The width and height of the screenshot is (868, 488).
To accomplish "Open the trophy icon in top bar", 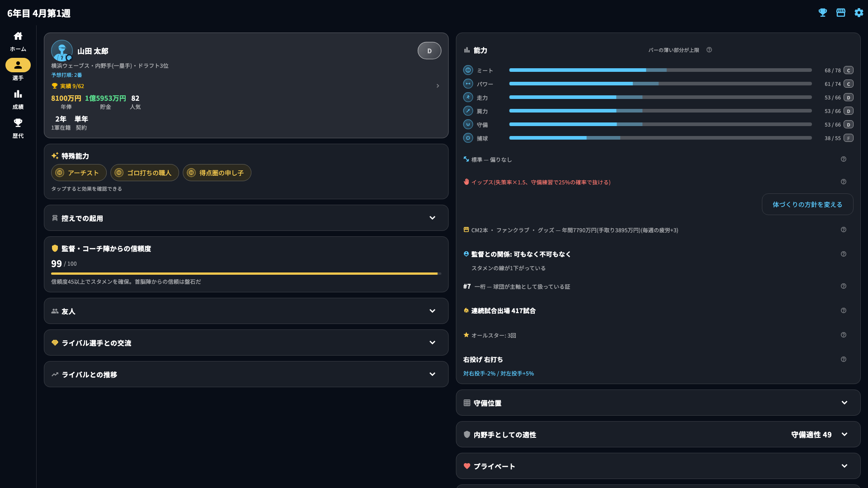I will [x=823, y=13].
